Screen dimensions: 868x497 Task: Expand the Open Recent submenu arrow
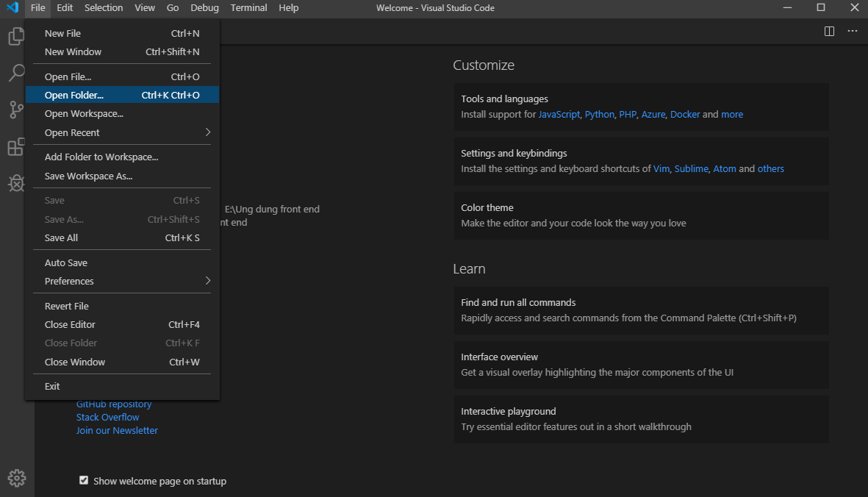click(207, 132)
